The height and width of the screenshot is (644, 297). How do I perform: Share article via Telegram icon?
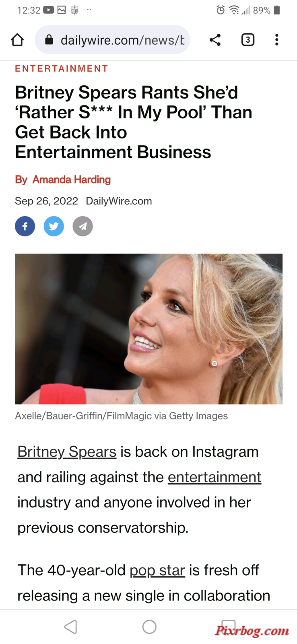(82, 226)
